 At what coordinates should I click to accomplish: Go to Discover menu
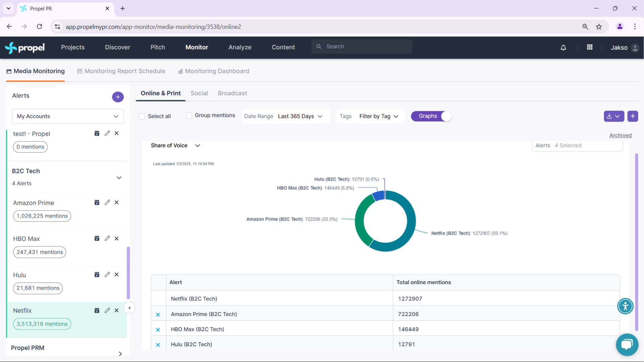(117, 47)
